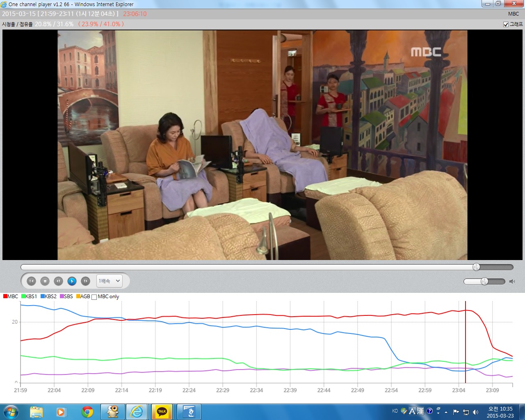Click the video seek bar handle

click(476, 267)
